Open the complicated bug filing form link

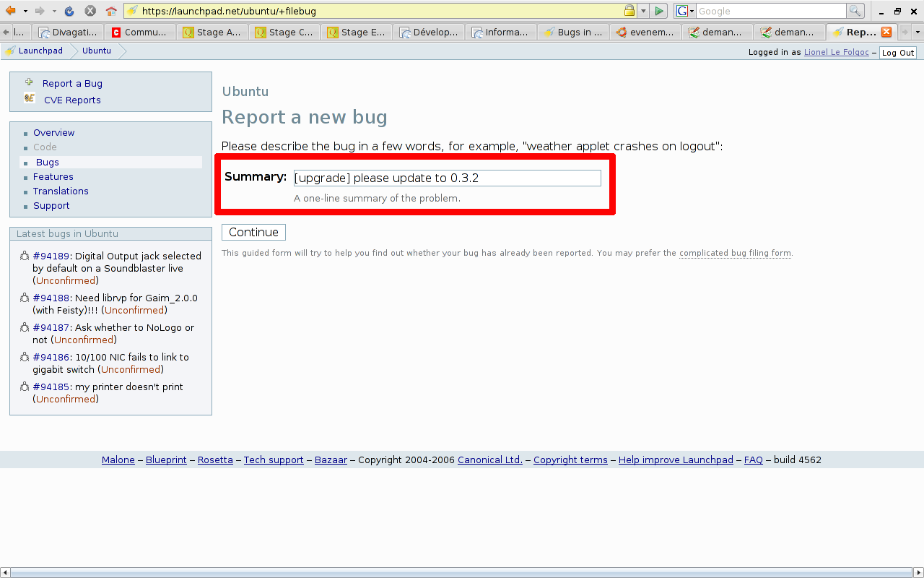[735, 253]
